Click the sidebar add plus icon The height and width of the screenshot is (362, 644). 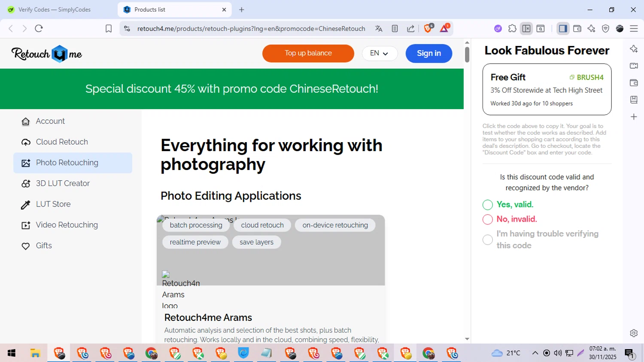(634, 116)
